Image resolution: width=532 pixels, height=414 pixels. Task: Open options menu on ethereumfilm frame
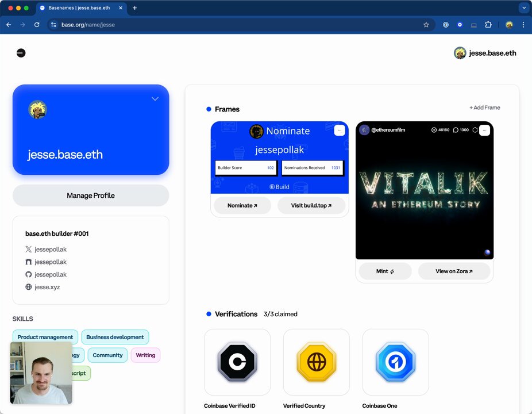484,130
